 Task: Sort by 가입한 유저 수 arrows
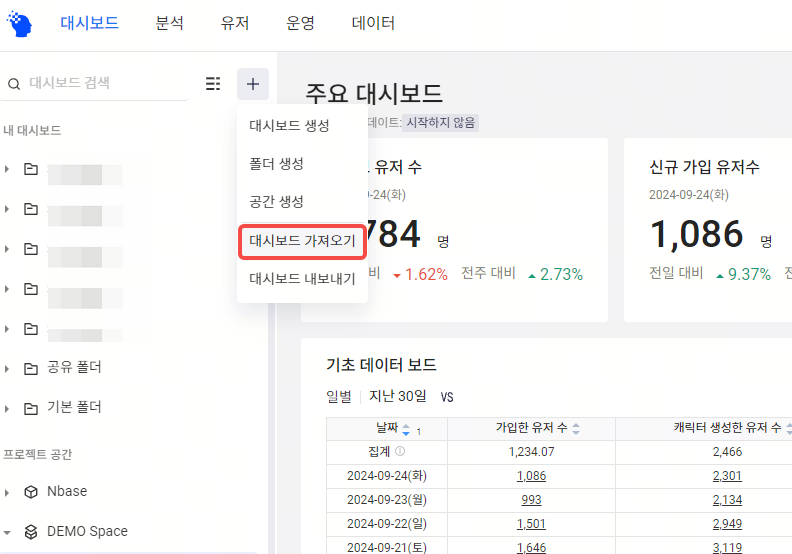pos(576,429)
